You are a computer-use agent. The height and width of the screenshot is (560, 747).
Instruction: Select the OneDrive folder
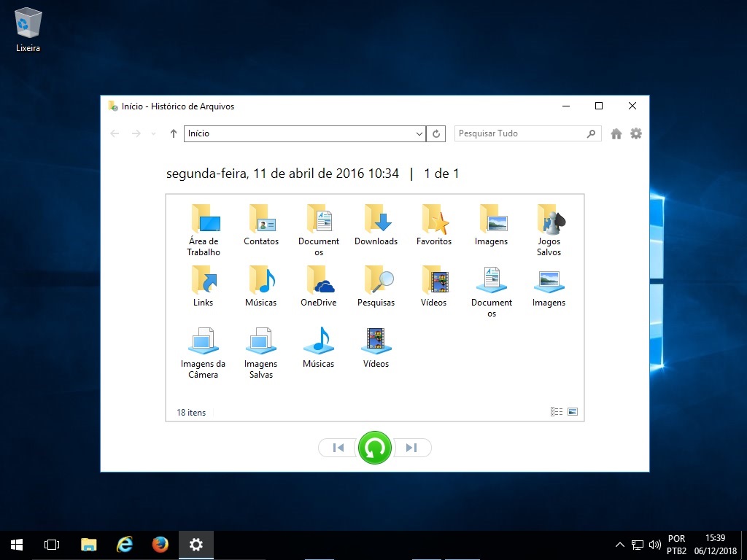(319, 287)
